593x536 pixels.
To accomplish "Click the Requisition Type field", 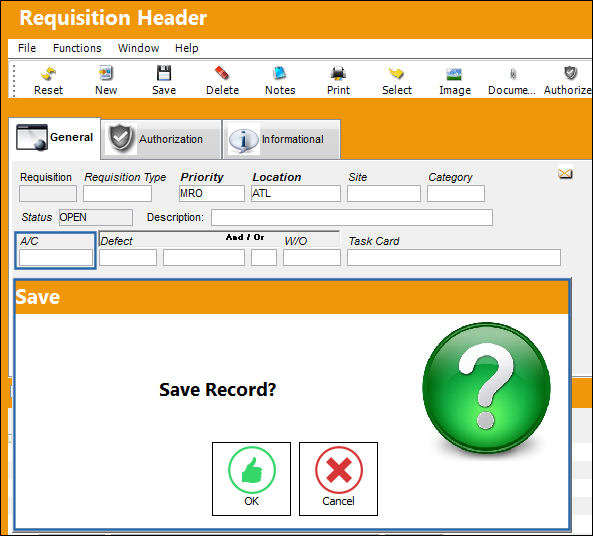I will pyautogui.click(x=117, y=193).
